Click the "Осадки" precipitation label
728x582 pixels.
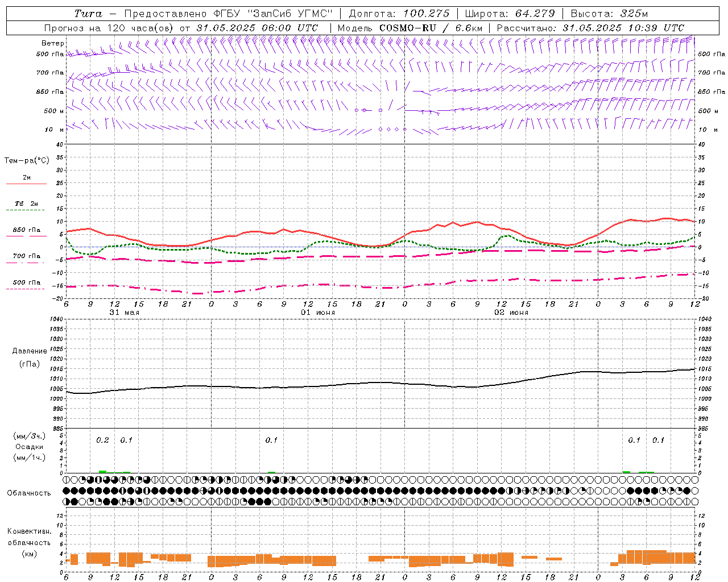[x=30, y=447]
